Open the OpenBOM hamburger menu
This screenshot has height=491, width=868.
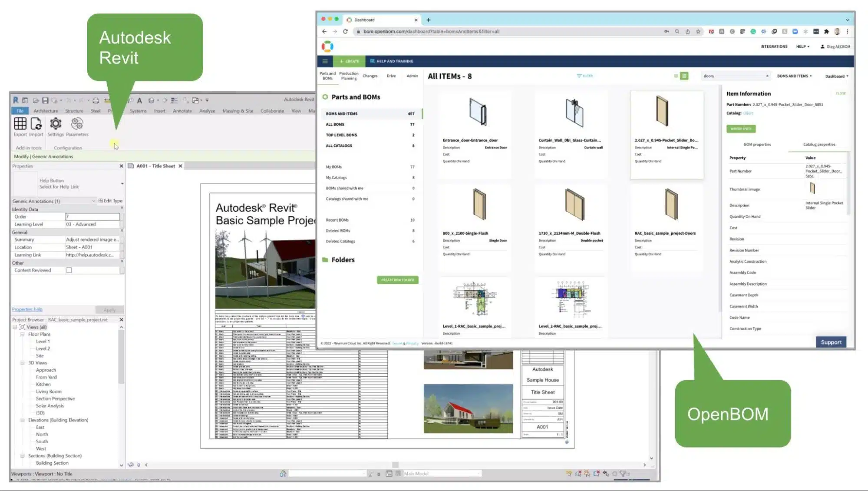(x=325, y=61)
